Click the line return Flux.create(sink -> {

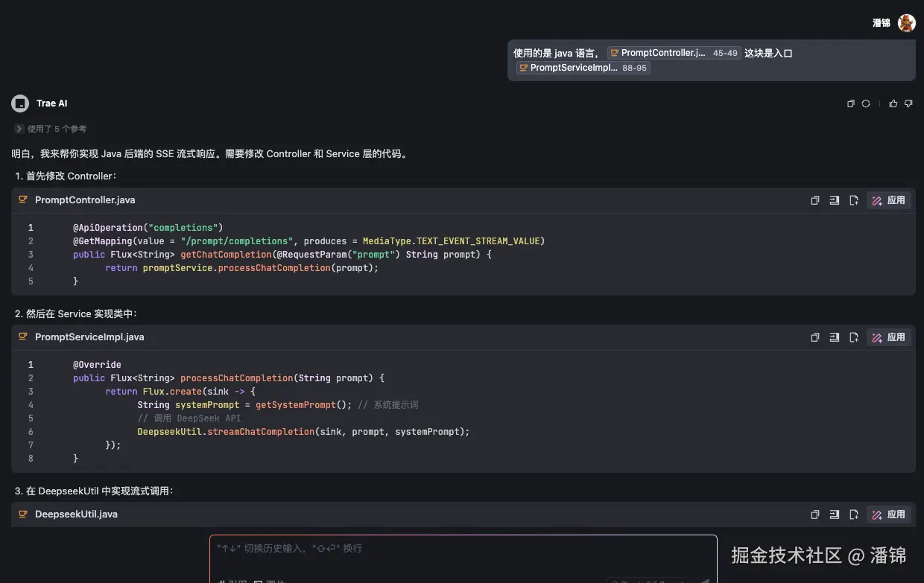coord(180,392)
